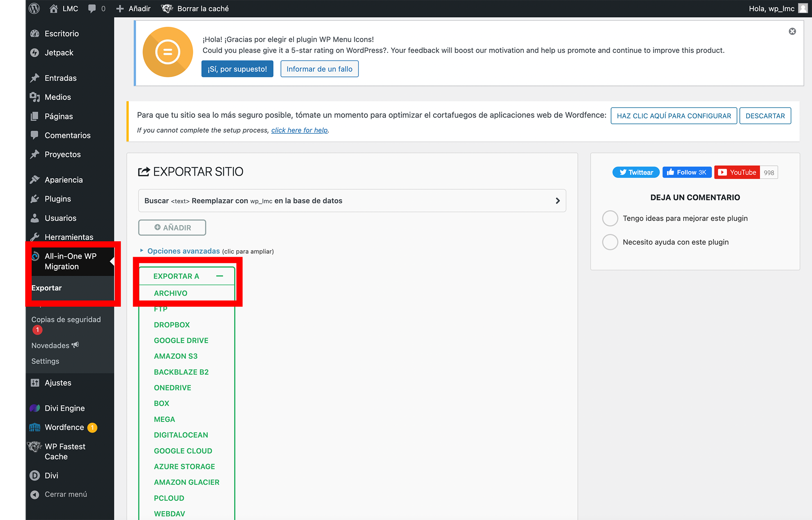The height and width of the screenshot is (520, 812).
Task: Click the Divi Engine icon
Action: (35, 408)
